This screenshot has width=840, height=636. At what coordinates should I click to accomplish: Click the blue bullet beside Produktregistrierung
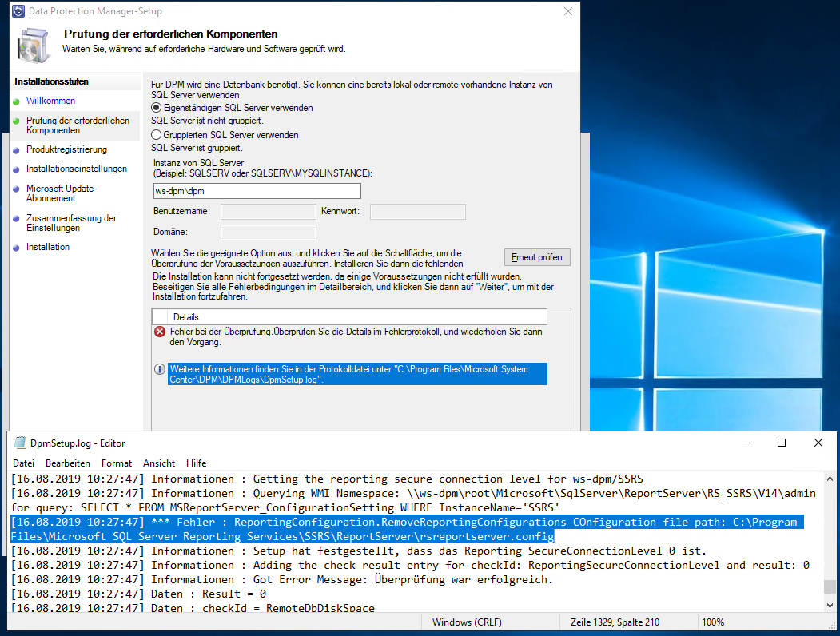16,150
